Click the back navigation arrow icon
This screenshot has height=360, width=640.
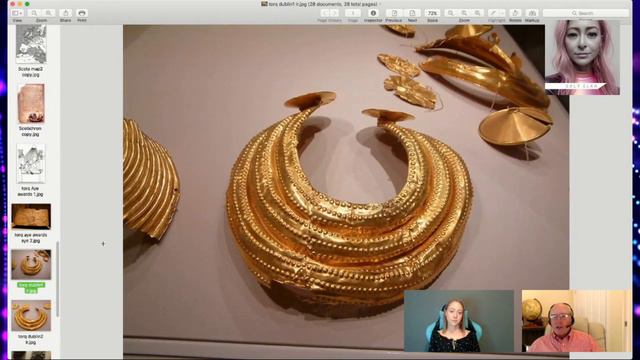coord(325,13)
